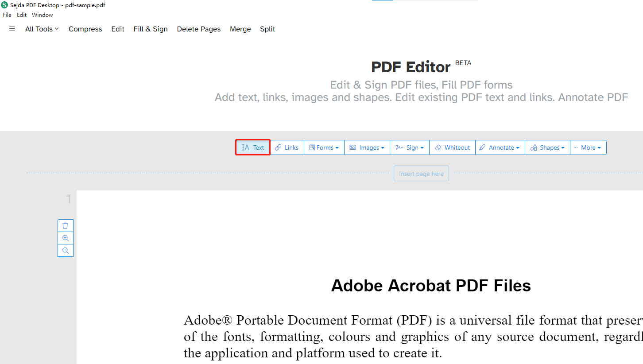Click the Sejda app logo icon
The width and height of the screenshot is (643, 364).
coord(4,5)
